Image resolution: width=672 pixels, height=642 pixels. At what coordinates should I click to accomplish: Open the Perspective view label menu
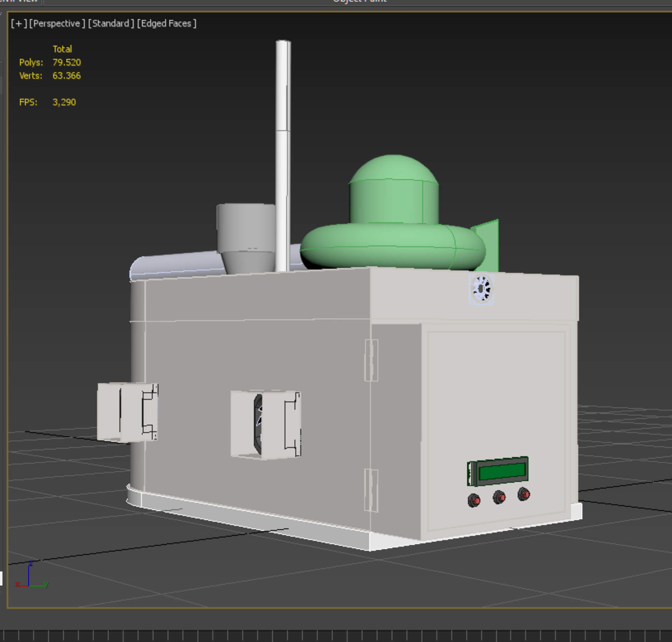[x=57, y=23]
